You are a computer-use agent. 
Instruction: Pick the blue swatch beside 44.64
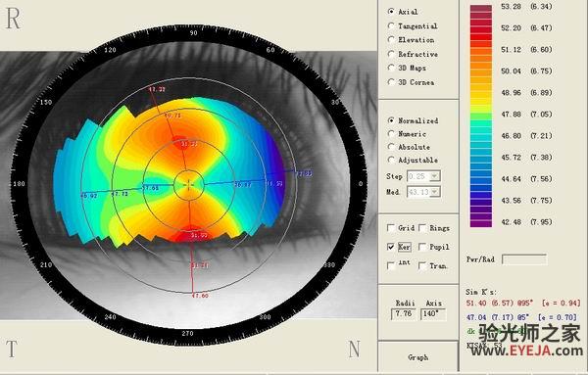coord(481,179)
